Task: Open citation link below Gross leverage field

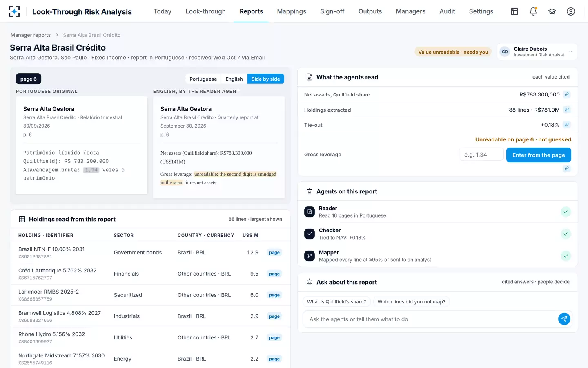Action: click(x=567, y=168)
